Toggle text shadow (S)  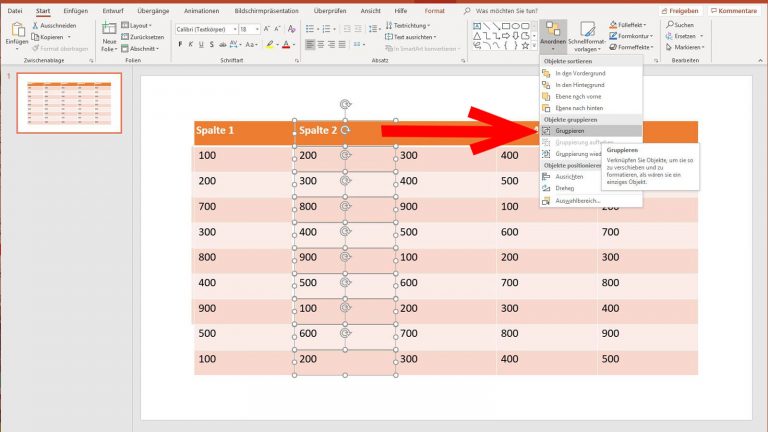point(212,45)
